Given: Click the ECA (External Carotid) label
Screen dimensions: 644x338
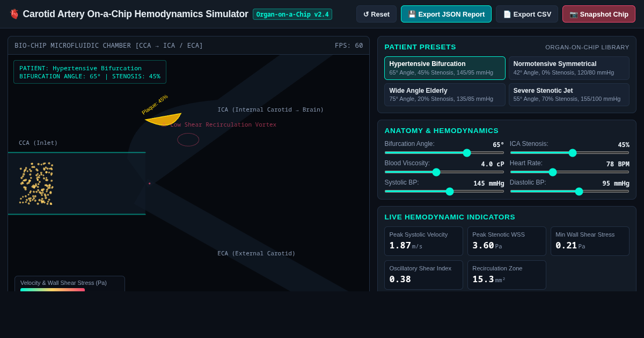Looking at the screenshot, I should (257, 253).
